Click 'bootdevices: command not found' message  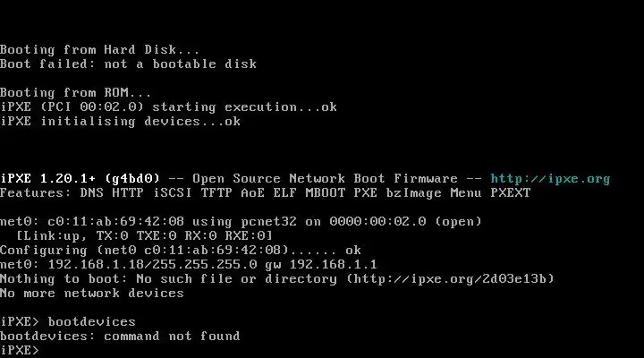pyautogui.click(x=120, y=337)
